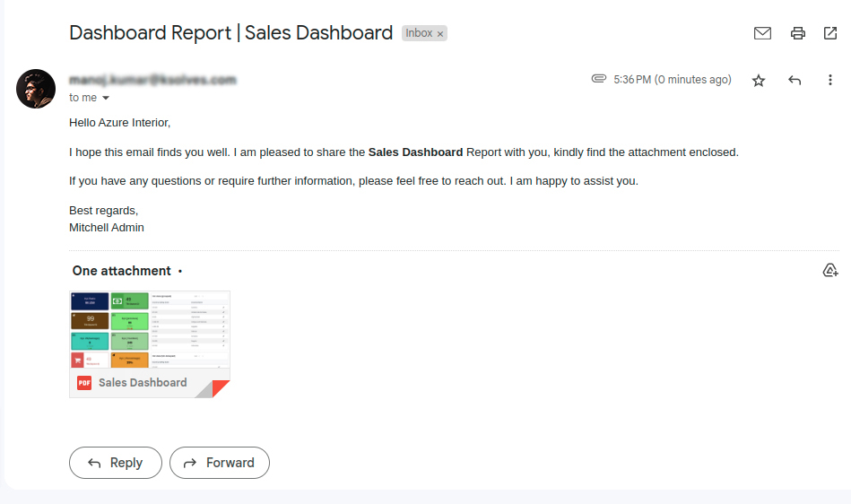Save attachment with the Add to Drive icon

pos(829,270)
